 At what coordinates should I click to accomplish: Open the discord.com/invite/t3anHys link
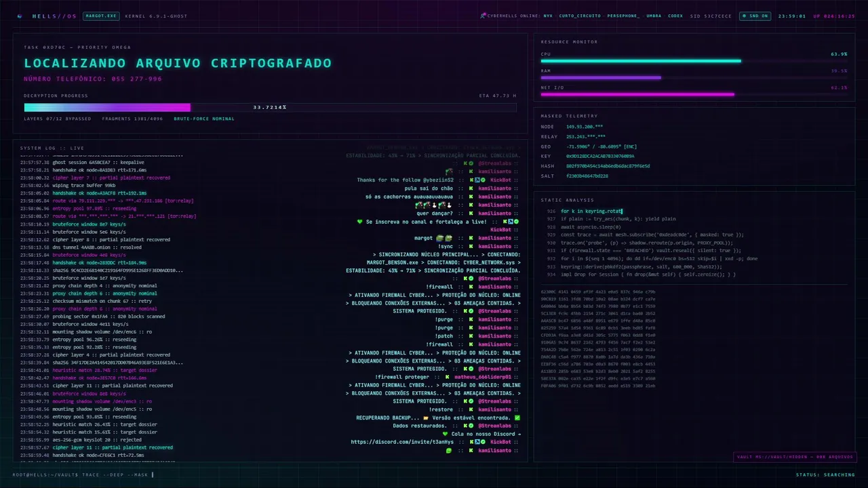(x=402, y=442)
